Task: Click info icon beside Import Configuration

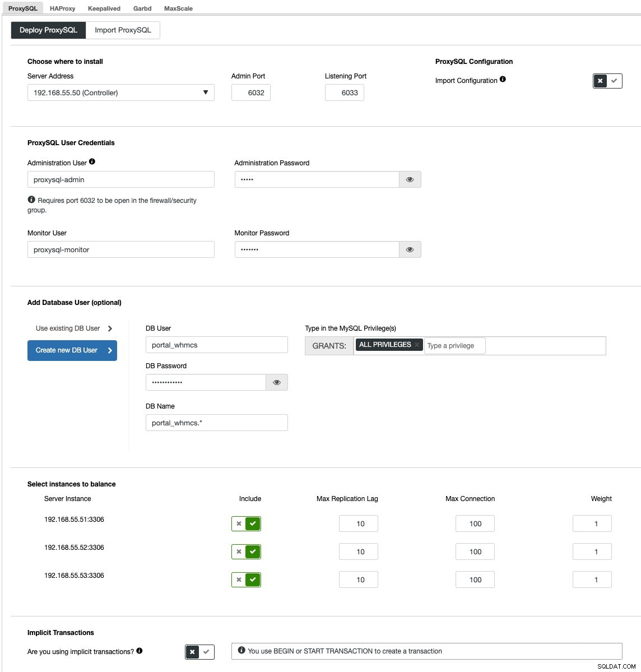Action: 503,79
